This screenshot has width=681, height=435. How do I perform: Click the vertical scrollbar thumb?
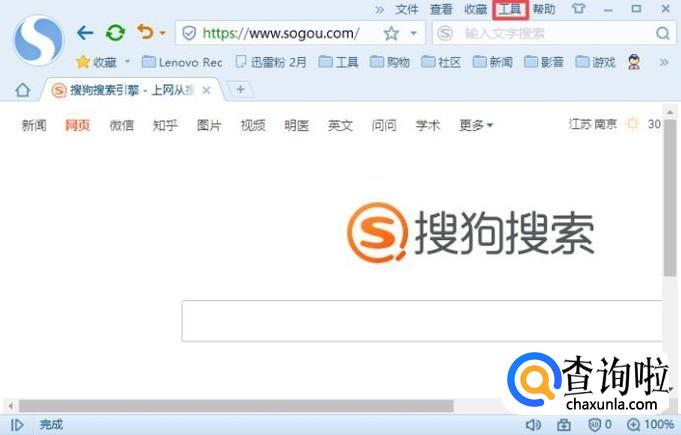click(670, 198)
